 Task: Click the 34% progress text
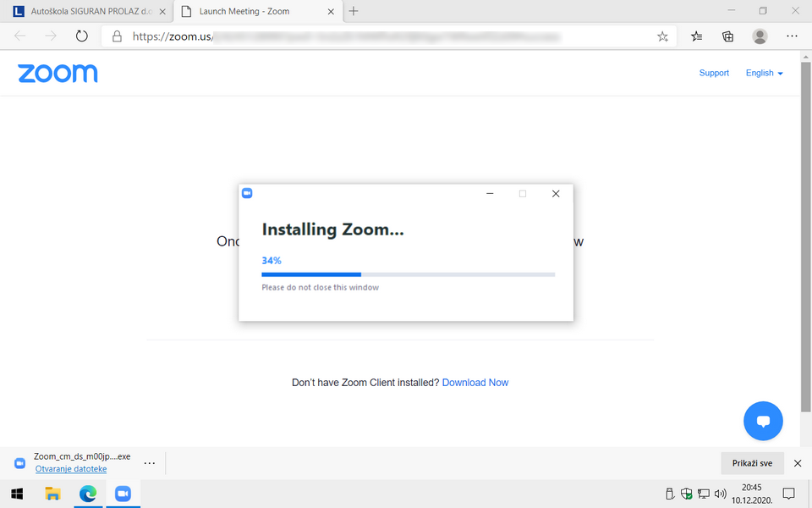(272, 260)
